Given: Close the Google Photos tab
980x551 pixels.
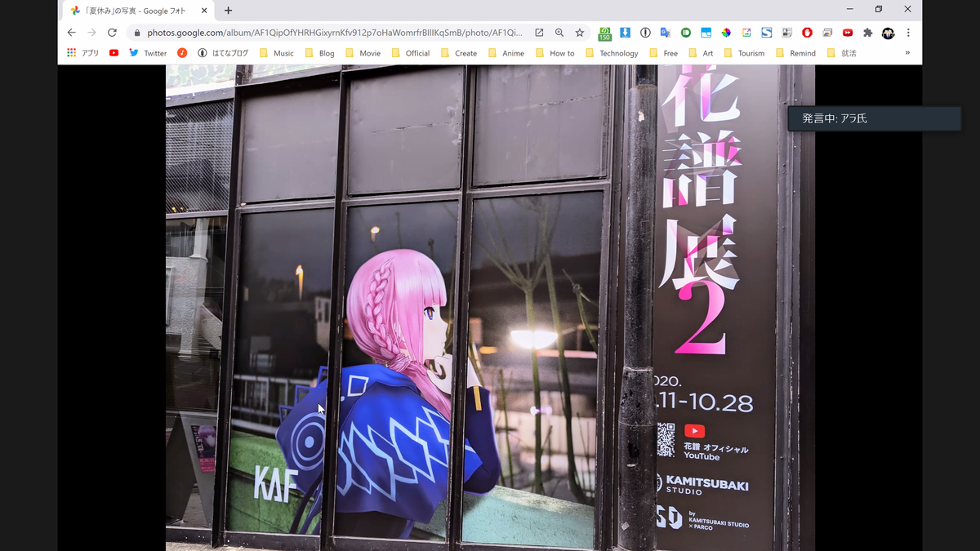Looking at the screenshot, I should [204, 11].
